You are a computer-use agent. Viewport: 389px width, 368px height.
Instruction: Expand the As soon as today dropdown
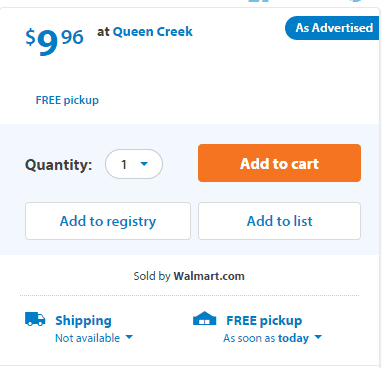[x=273, y=338]
